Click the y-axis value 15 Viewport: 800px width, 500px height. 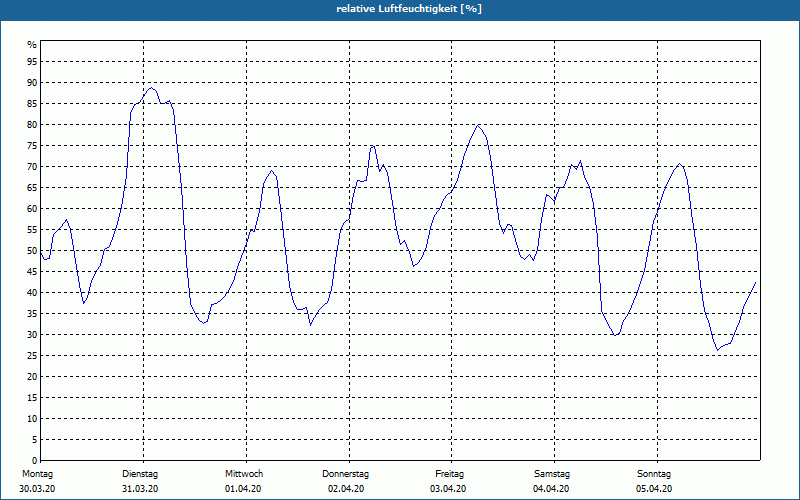pyautogui.click(x=32, y=397)
